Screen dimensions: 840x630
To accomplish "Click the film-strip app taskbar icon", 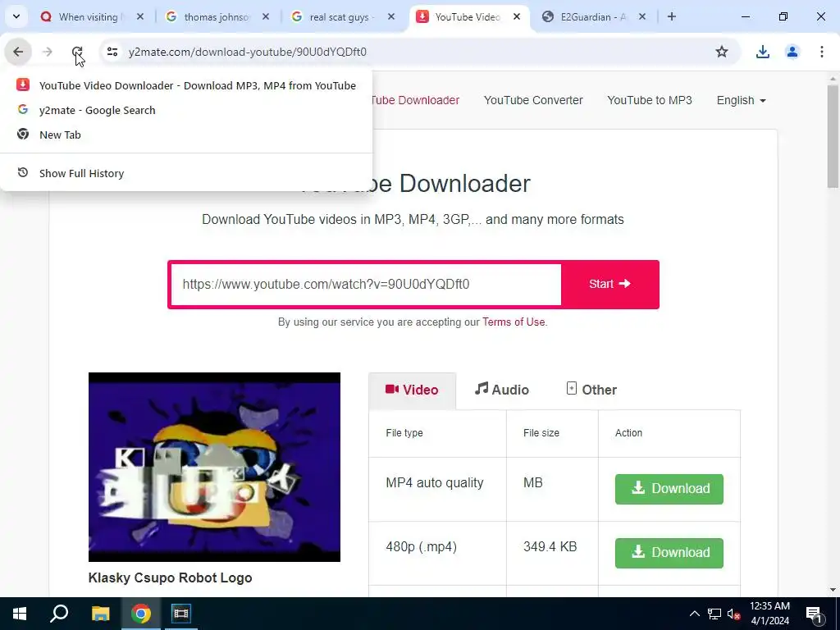I will click(180, 614).
